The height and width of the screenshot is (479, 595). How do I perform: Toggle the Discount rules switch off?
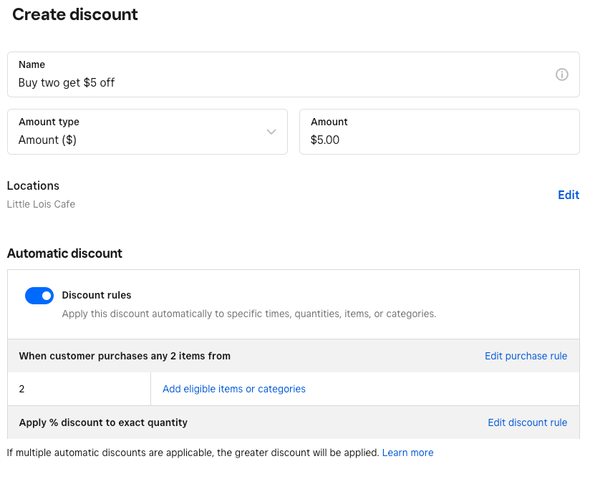[39, 295]
